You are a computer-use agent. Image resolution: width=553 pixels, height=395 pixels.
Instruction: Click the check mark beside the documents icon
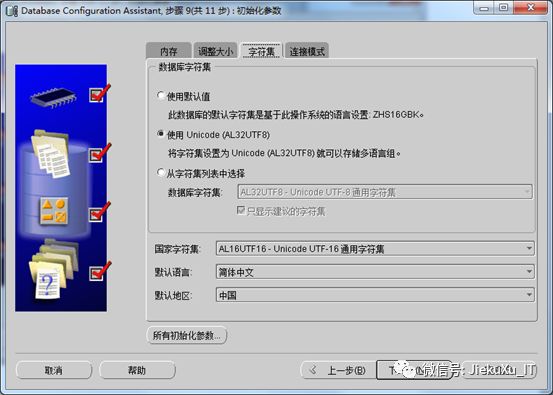[x=99, y=153]
